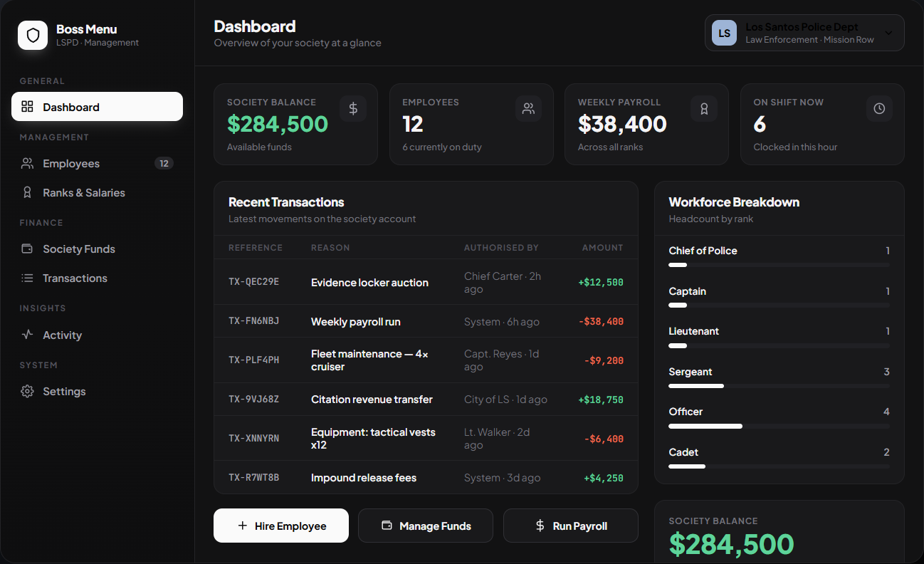This screenshot has width=924, height=564.
Task: Click transaction reference TX-R7WT8B
Action: click(x=254, y=478)
